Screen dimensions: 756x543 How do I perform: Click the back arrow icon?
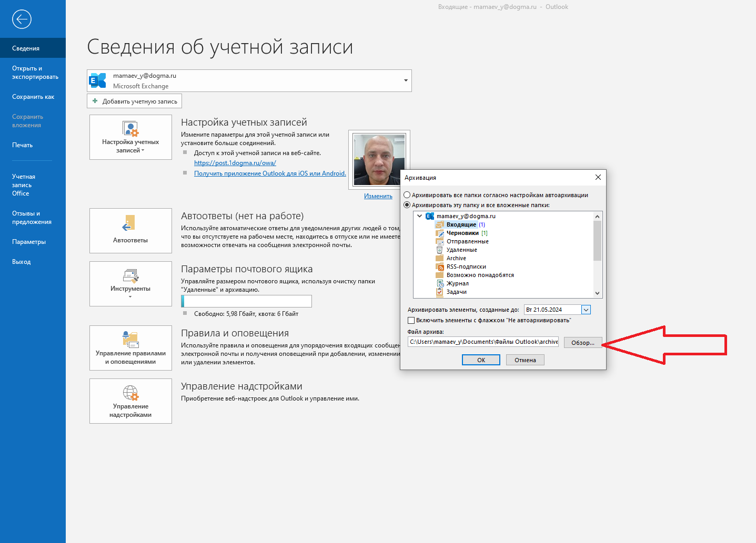[22, 19]
